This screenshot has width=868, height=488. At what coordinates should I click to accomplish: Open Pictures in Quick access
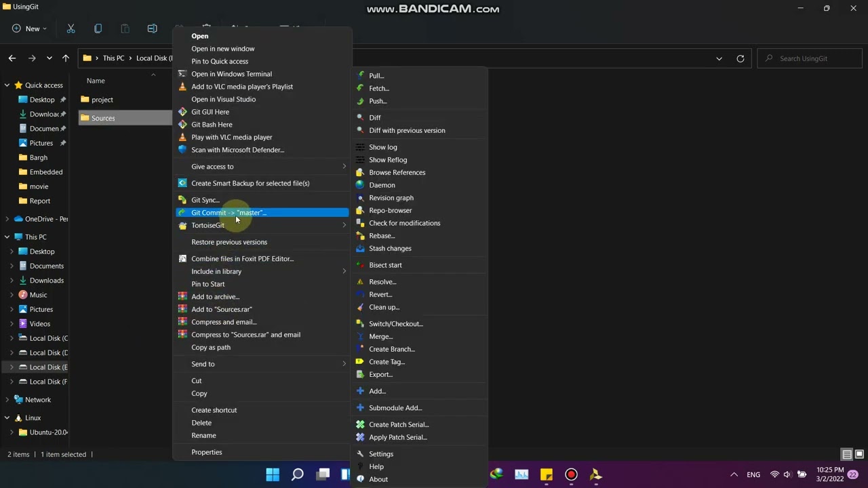41,143
